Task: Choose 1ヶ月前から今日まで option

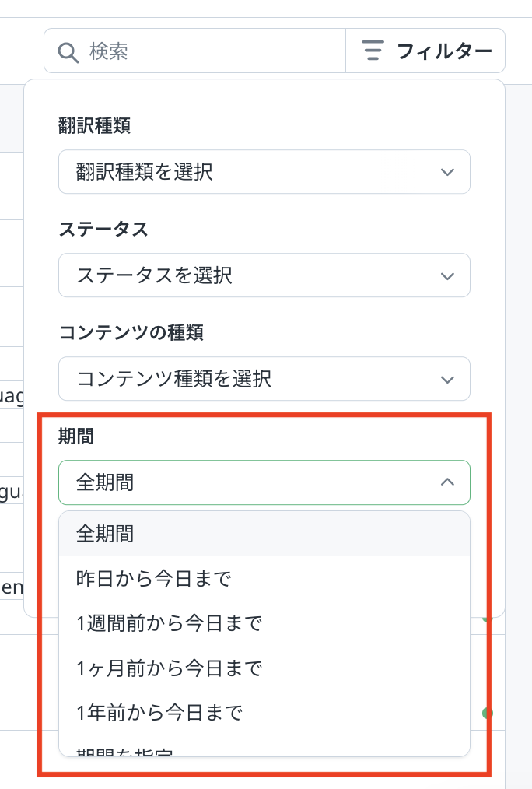Action: point(264,668)
